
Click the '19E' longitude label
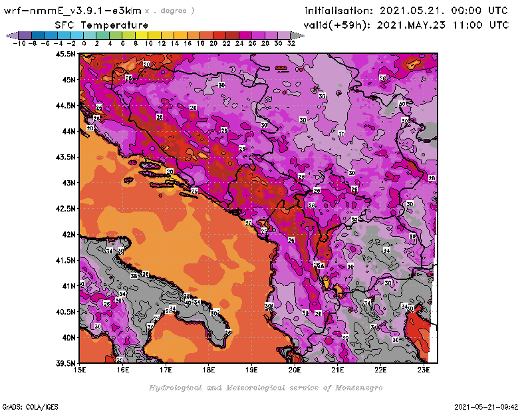[251, 370]
